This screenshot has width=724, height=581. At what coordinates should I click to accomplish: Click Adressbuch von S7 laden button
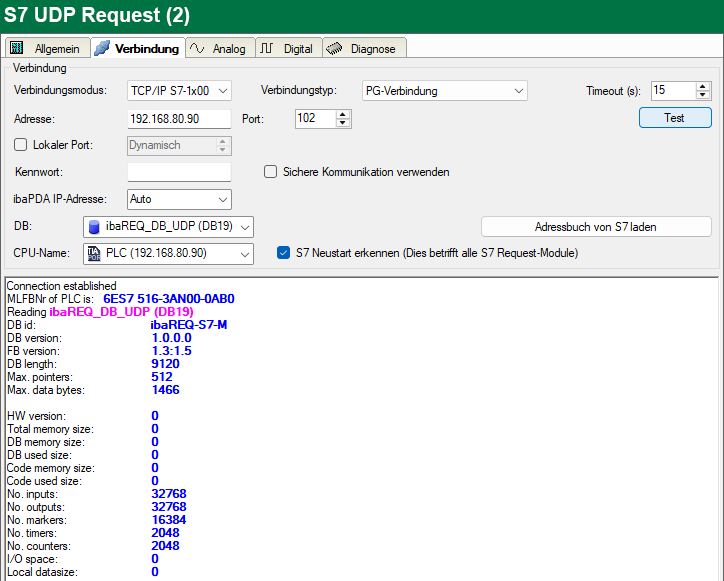596,227
